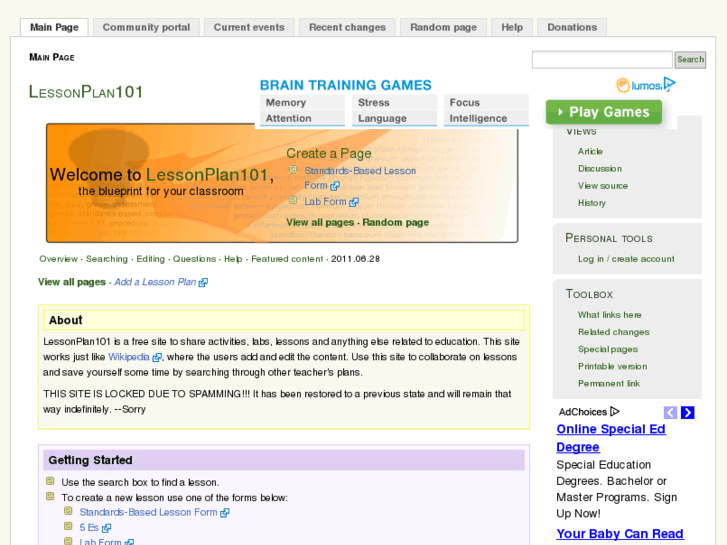
Task: Open the Current events tab
Action: coord(249,27)
